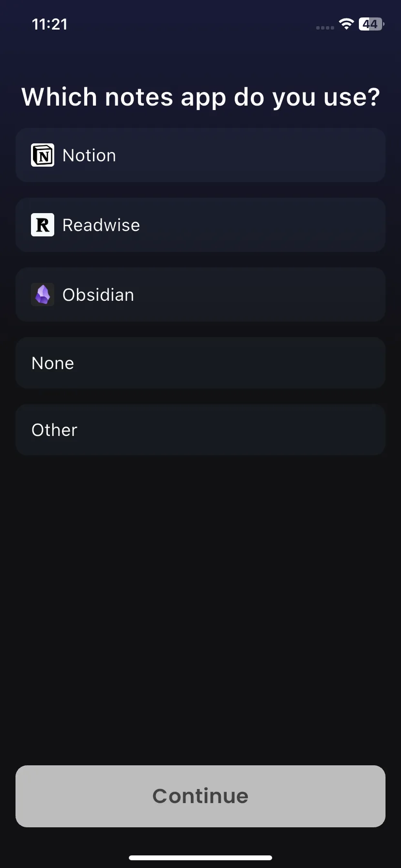Viewport: 401px width, 868px height.
Task: Choose the Other option
Action: coord(200,430)
